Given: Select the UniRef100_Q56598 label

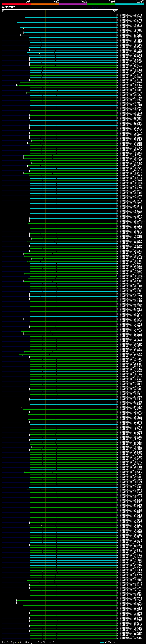Looking at the screenshot, I should (131, 138).
